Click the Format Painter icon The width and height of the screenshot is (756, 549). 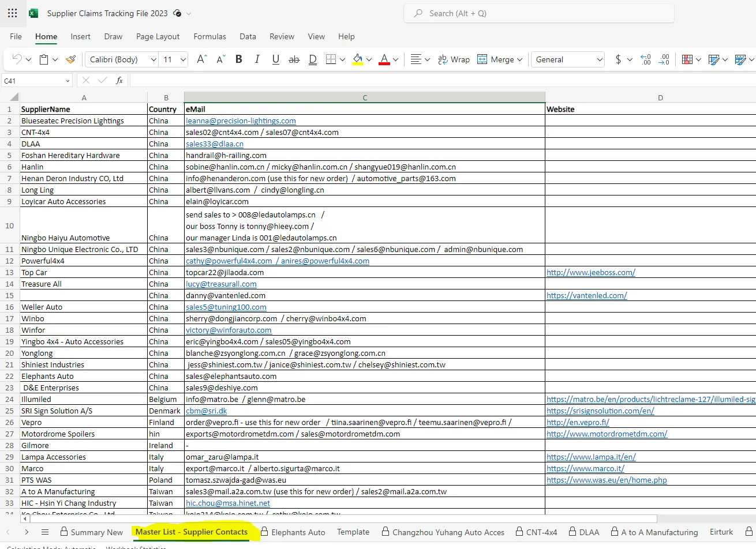click(71, 59)
